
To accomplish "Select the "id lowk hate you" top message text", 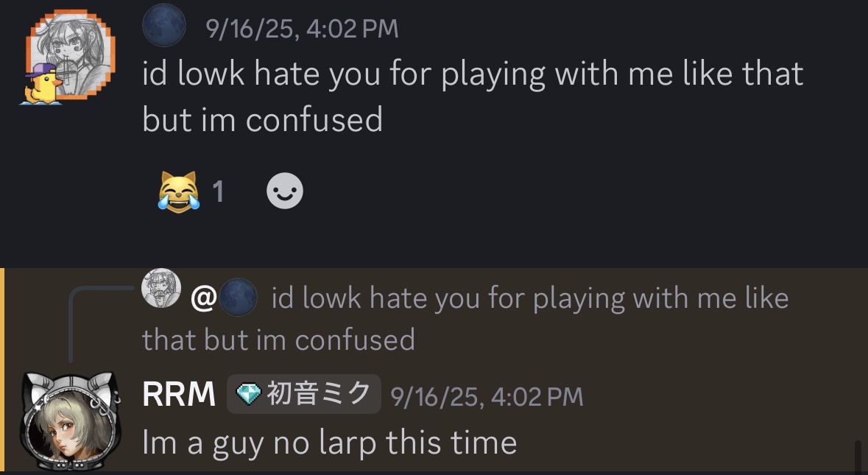I will [x=473, y=96].
